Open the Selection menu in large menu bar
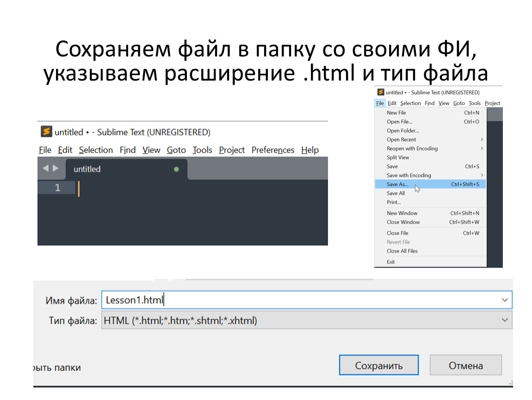The height and width of the screenshot is (400, 532). point(96,150)
